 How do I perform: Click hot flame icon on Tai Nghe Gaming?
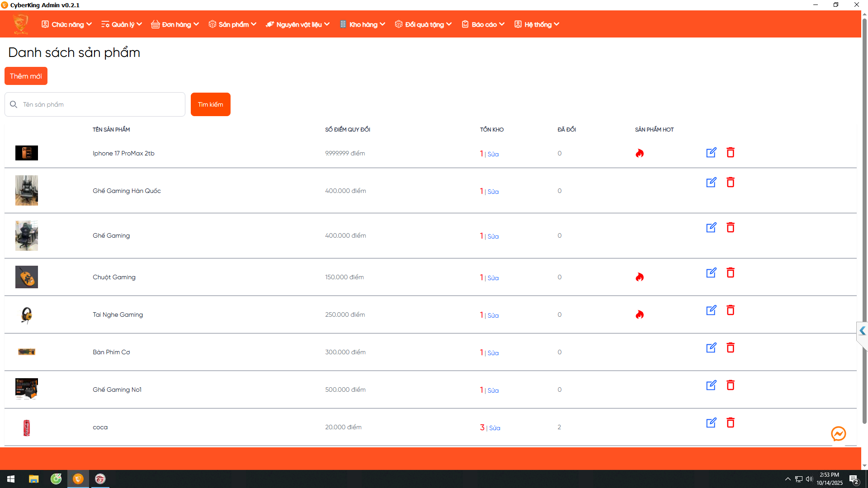tap(639, 315)
